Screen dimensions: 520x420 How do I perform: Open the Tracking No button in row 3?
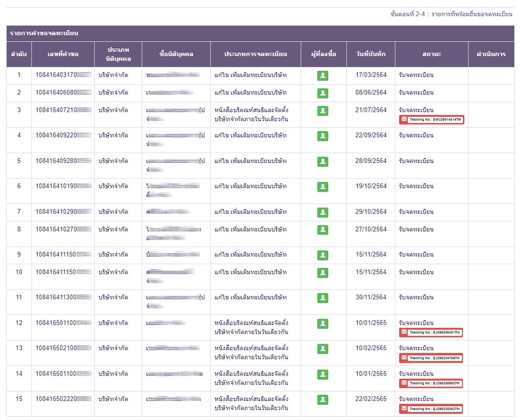(432, 119)
